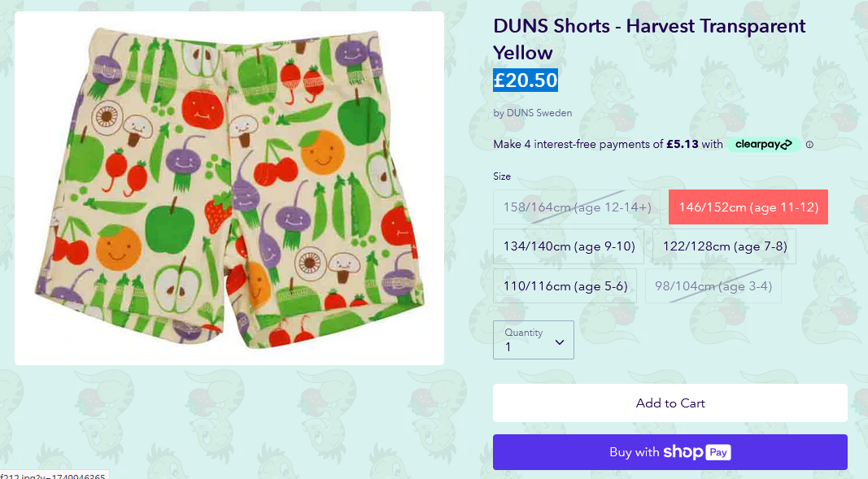This screenshot has width=868, height=479.
Task: Open the DUNS Sweden vendor link
Action: click(x=539, y=113)
